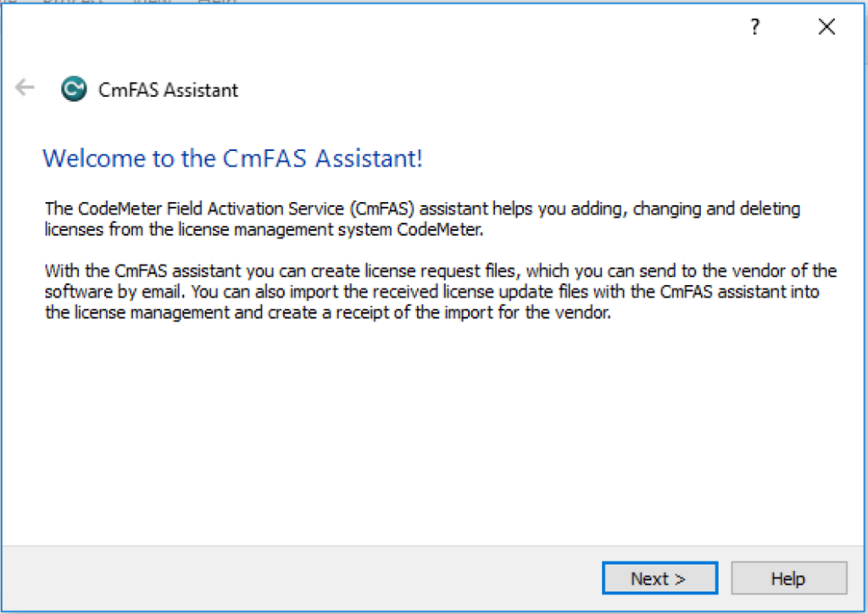Screen dimensions: 868x614
Task: Click the question mark help icon
Action: pos(754,28)
